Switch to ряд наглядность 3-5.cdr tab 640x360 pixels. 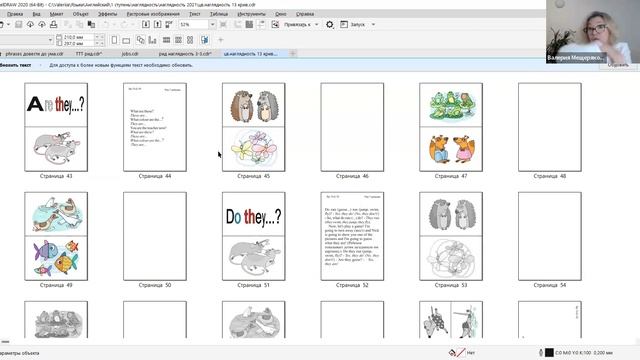[x=185, y=53]
